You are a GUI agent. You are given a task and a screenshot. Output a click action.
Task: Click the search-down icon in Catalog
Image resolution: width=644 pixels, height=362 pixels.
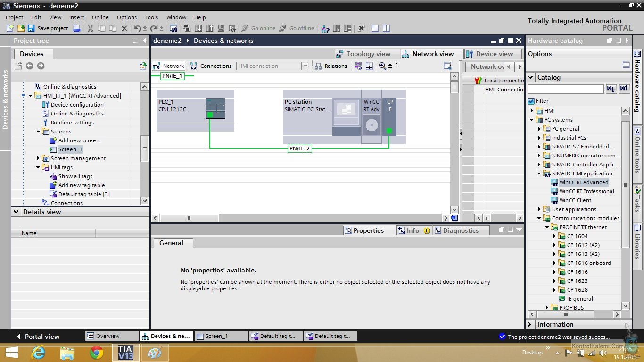pos(611,89)
